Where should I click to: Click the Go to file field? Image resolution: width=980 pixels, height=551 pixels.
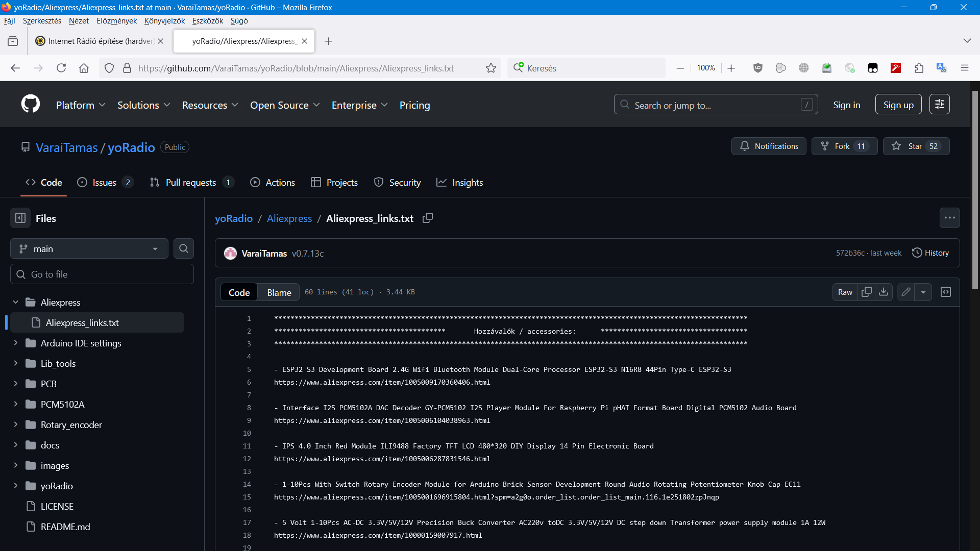[102, 274]
